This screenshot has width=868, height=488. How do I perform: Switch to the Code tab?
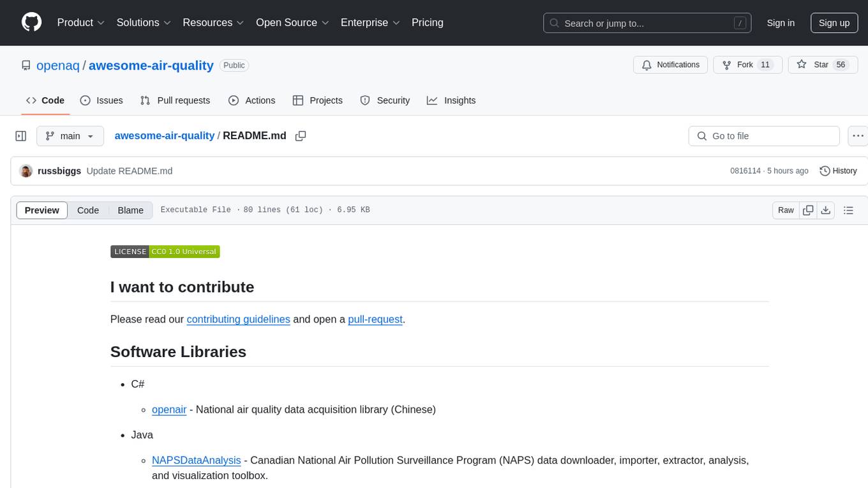click(45, 100)
